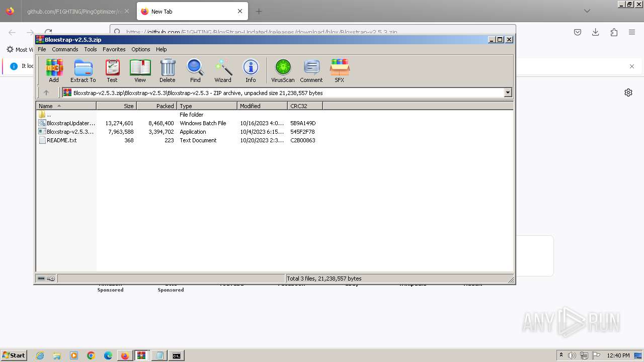Sort by Size column header
This screenshot has width=644, height=362.
pyautogui.click(x=116, y=106)
